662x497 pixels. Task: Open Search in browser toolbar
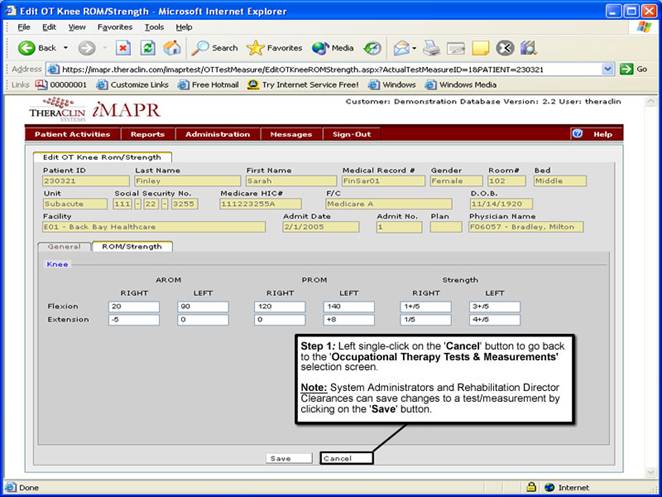(215, 47)
